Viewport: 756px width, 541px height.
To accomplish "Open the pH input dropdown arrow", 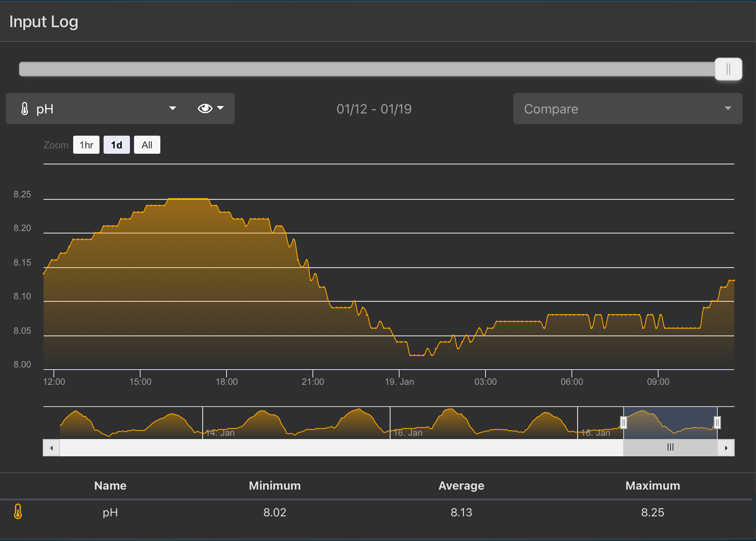I will click(x=173, y=109).
